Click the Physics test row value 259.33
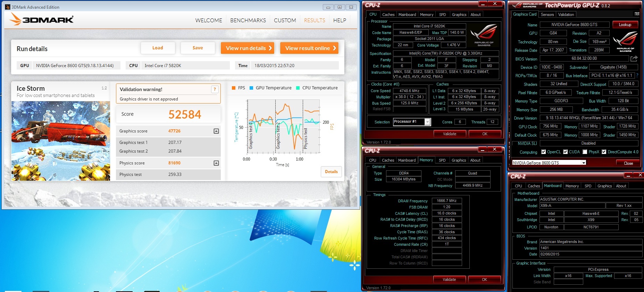644x292 pixels. [x=175, y=175]
